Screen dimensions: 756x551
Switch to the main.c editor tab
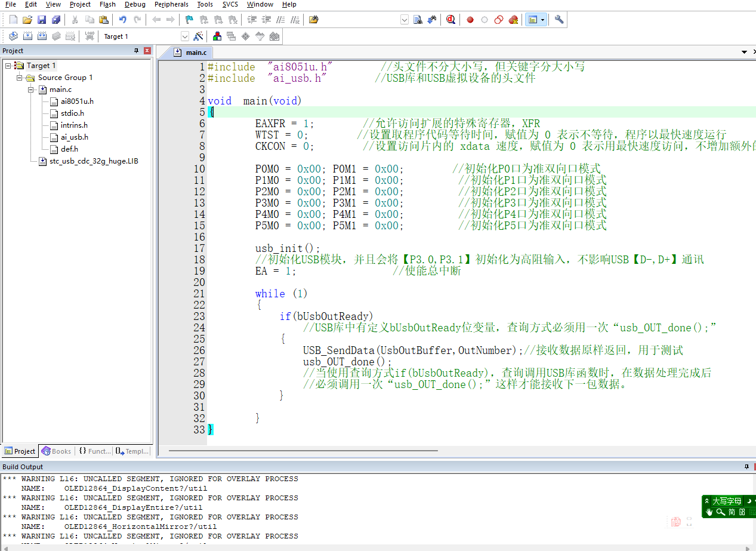click(190, 53)
